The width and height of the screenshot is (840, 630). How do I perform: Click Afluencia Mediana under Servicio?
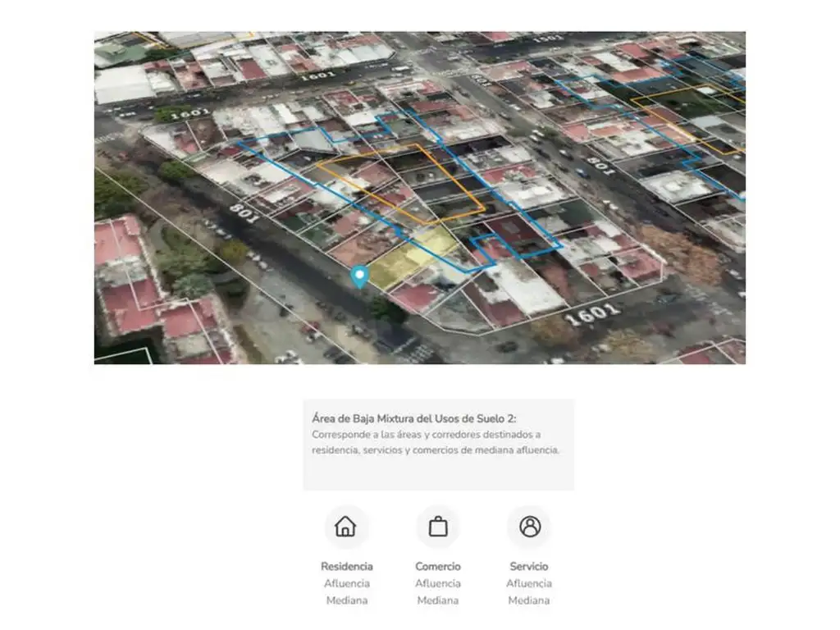coord(529,592)
